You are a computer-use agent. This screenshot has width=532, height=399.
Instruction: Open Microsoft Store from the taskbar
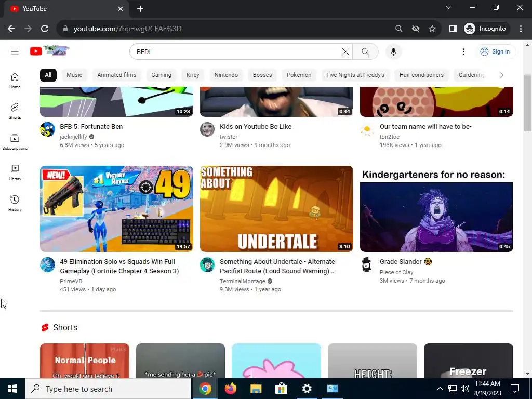(x=281, y=389)
